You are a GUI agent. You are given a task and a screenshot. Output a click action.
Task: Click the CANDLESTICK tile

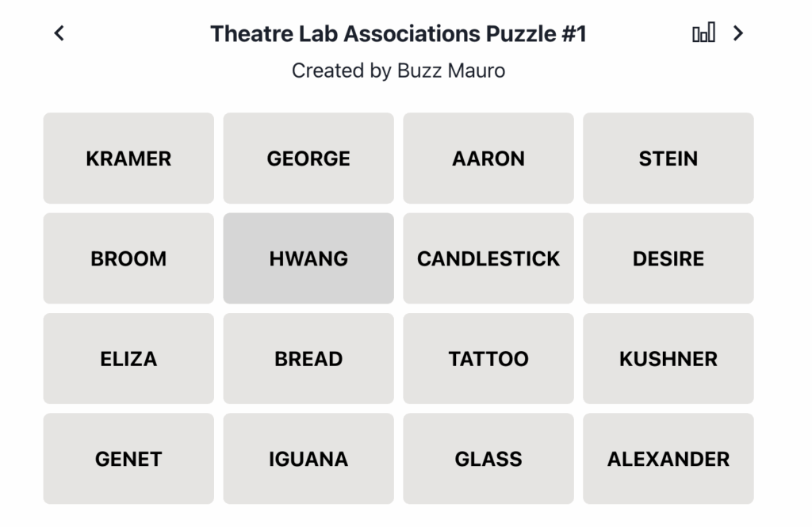click(488, 258)
